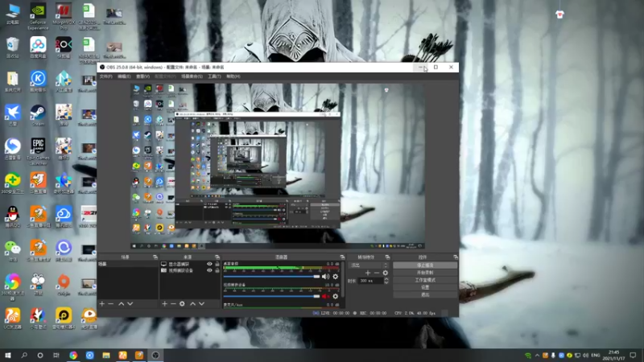Mute desktop audio speaker icon

coord(326,277)
